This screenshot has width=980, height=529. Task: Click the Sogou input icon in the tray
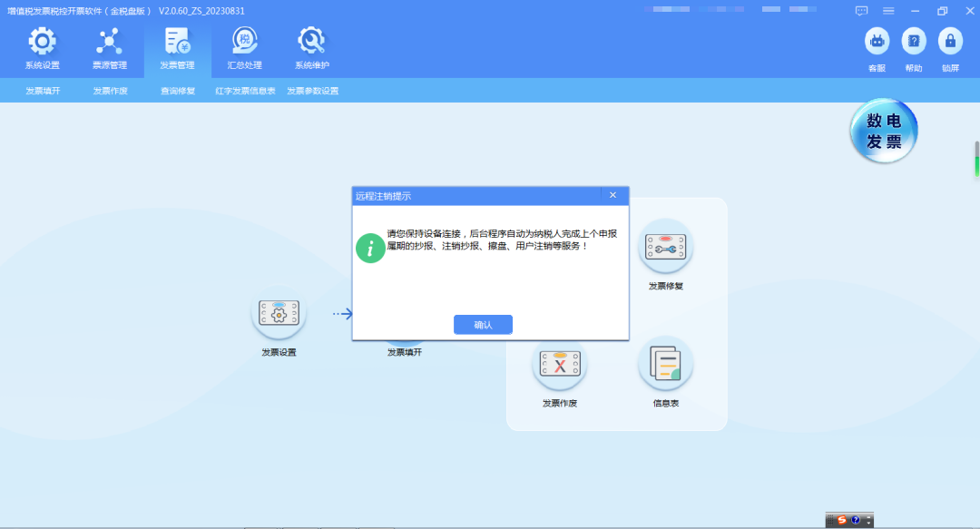841,520
